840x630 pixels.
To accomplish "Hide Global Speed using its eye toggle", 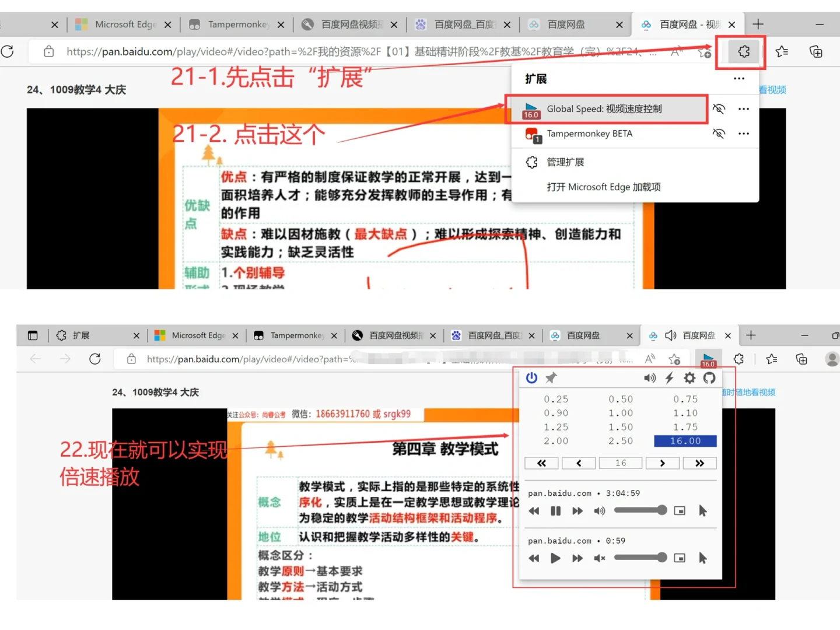I will (x=719, y=108).
